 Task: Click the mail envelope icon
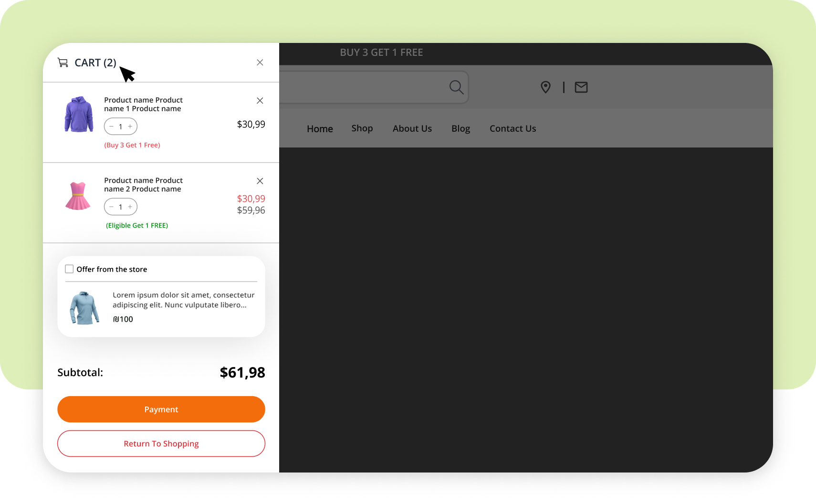(581, 87)
